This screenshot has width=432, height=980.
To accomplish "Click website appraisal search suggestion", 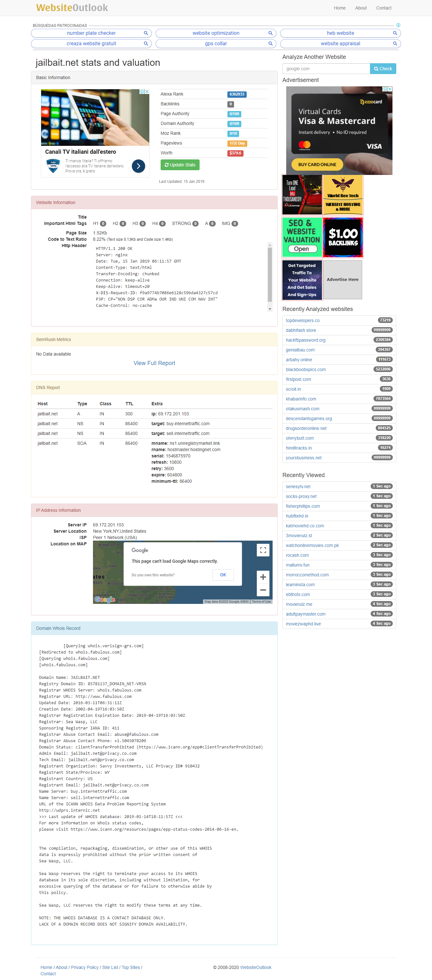I will pos(340,43).
